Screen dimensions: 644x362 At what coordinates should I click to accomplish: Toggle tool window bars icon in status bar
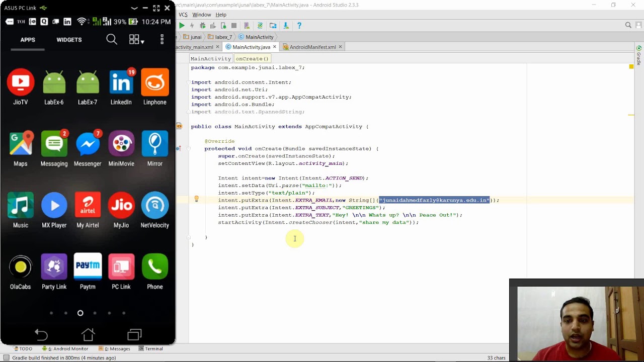click(6, 358)
